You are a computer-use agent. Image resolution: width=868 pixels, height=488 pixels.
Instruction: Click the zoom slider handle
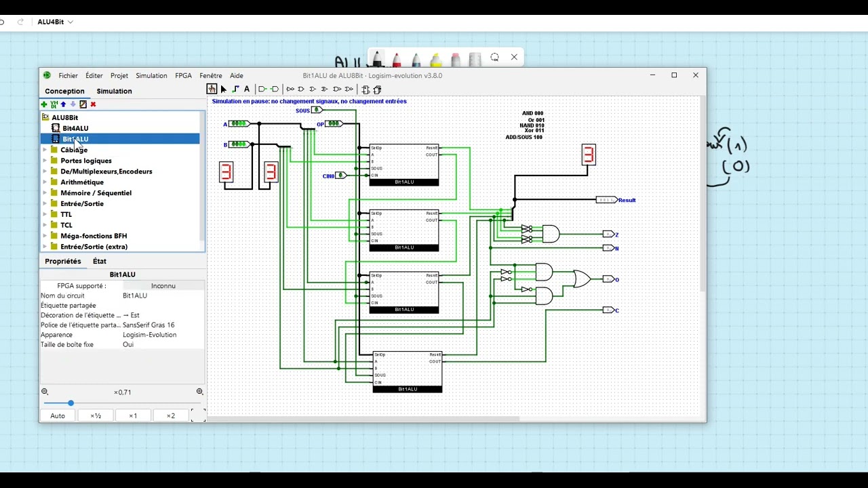coord(71,403)
